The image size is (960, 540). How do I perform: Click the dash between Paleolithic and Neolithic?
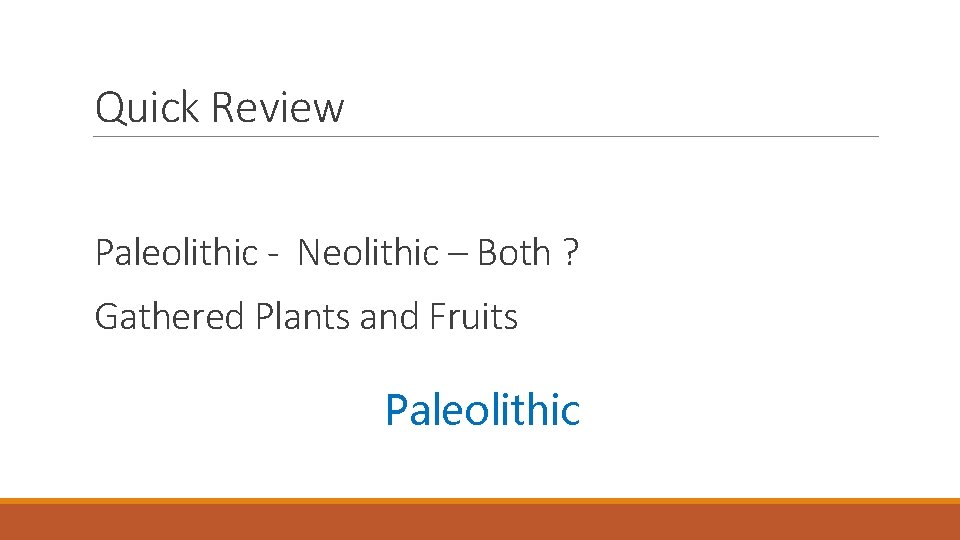(x=275, y=256)
